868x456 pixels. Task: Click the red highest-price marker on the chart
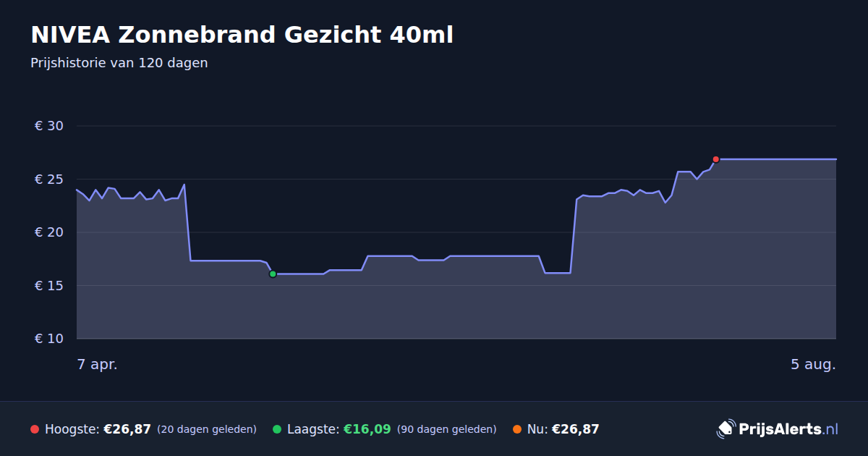coord(715,159)
